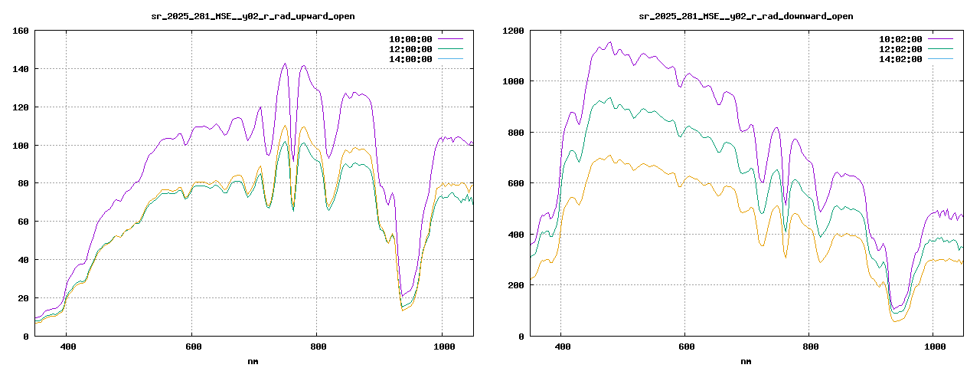Image resolution: width=980 pixels, height=368 pixels.
Task: Click the 160 y-axis tick label
Action: (21, 31)
